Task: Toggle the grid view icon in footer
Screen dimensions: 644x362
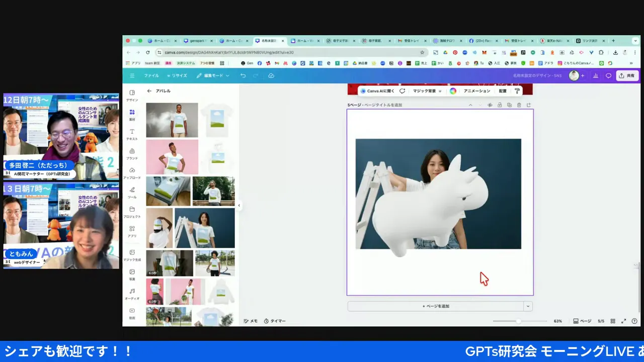Action: click(613, 321)
